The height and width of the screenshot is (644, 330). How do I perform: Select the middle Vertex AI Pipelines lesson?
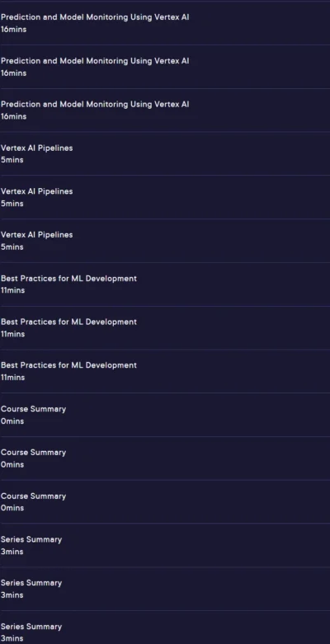(x=165, y=197)
